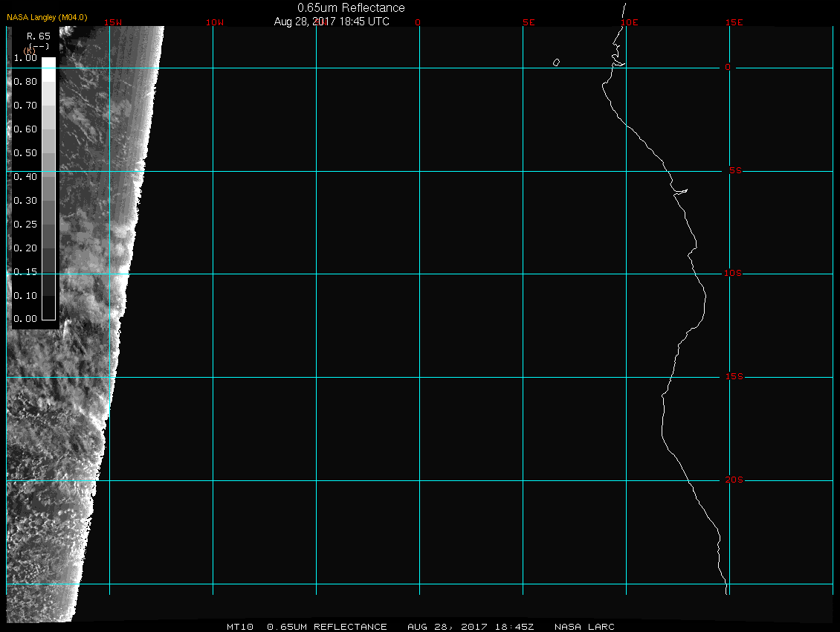Select the Aug 28, 2017 18:45 UTC timestamp
Screen dimensions: 840x632
pyautogui.click(x=332, y=22)
